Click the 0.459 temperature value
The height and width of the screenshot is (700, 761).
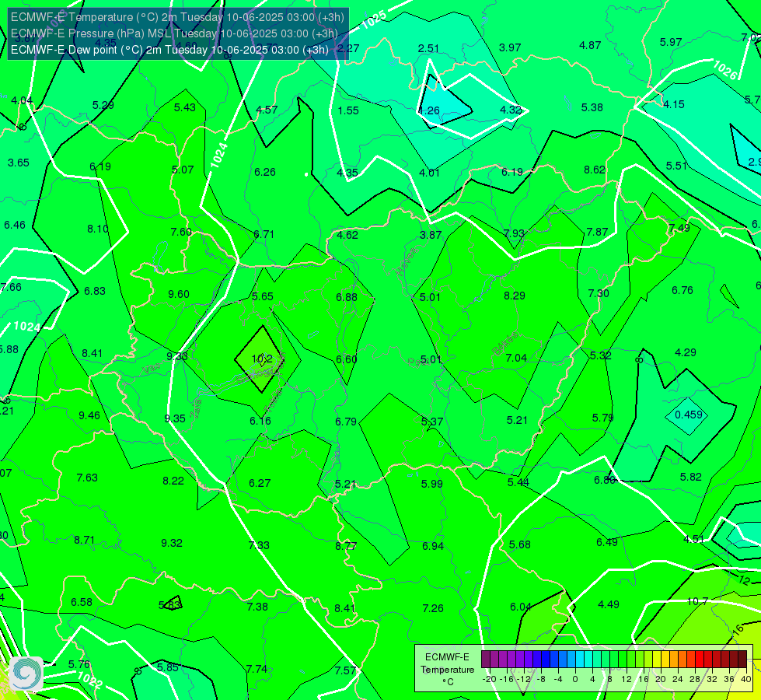[x=689, y=415]
